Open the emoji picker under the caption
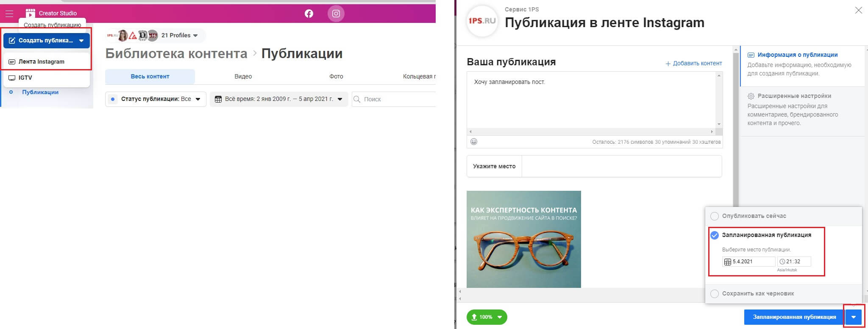 coord(474,142)
